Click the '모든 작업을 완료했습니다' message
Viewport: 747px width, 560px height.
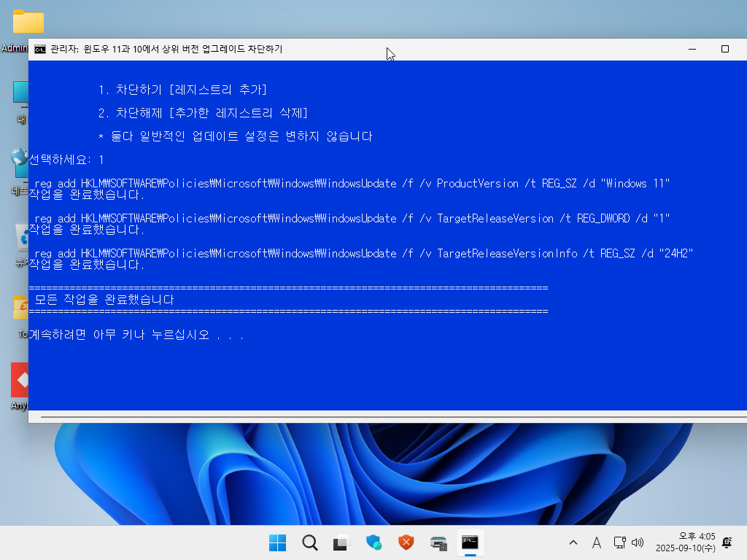[104, 300]
